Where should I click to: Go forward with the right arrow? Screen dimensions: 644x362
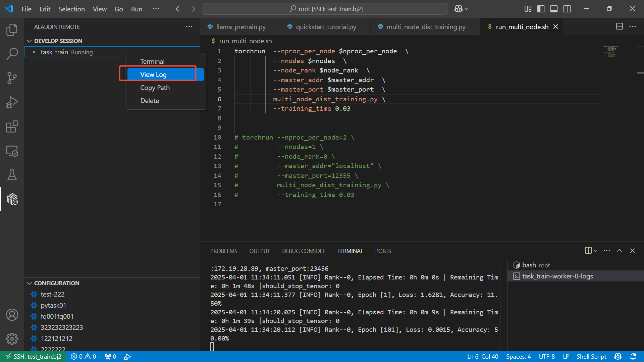click(x=192, y=9)
